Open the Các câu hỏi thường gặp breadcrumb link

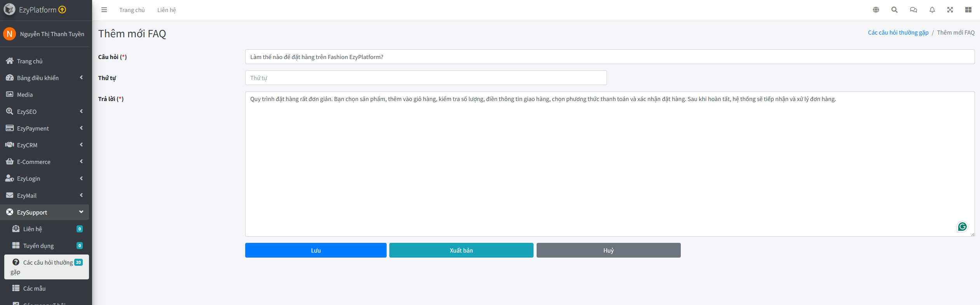[898, 33]
